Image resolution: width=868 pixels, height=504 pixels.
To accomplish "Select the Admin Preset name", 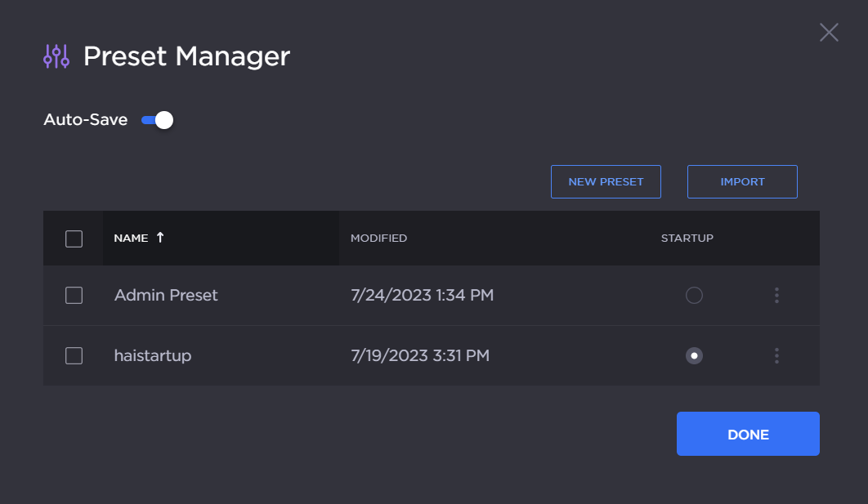I will [166, 296].
